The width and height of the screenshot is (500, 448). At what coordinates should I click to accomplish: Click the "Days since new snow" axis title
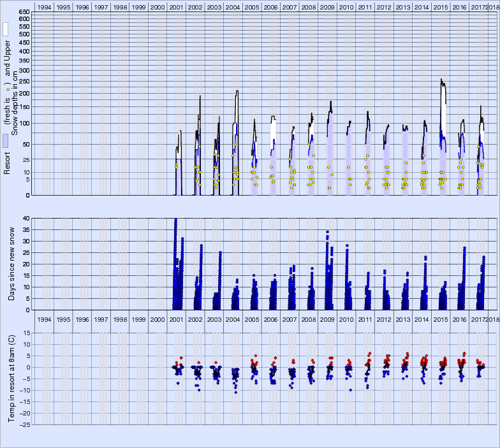click(x=27, y=264)
